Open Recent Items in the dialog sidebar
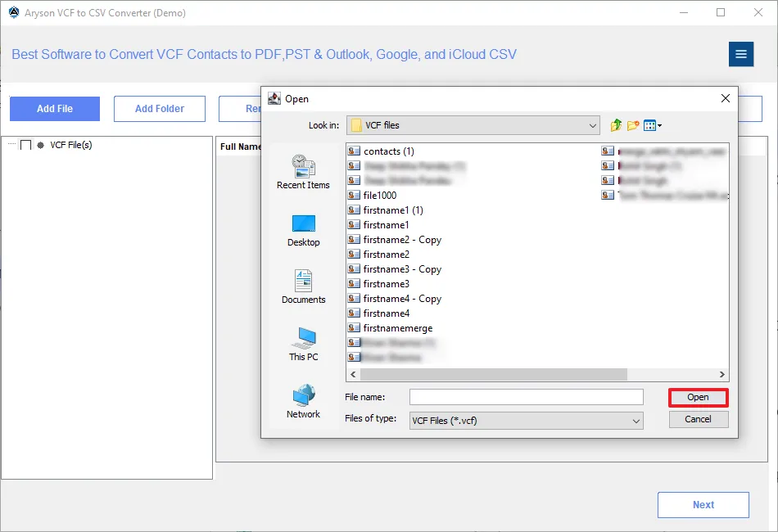 (x=303, y=172)
